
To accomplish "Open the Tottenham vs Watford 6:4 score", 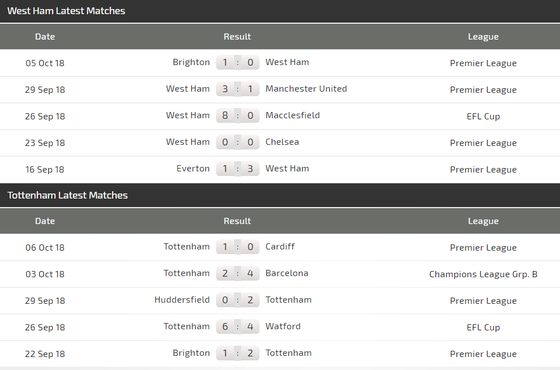I will point(238,326).
